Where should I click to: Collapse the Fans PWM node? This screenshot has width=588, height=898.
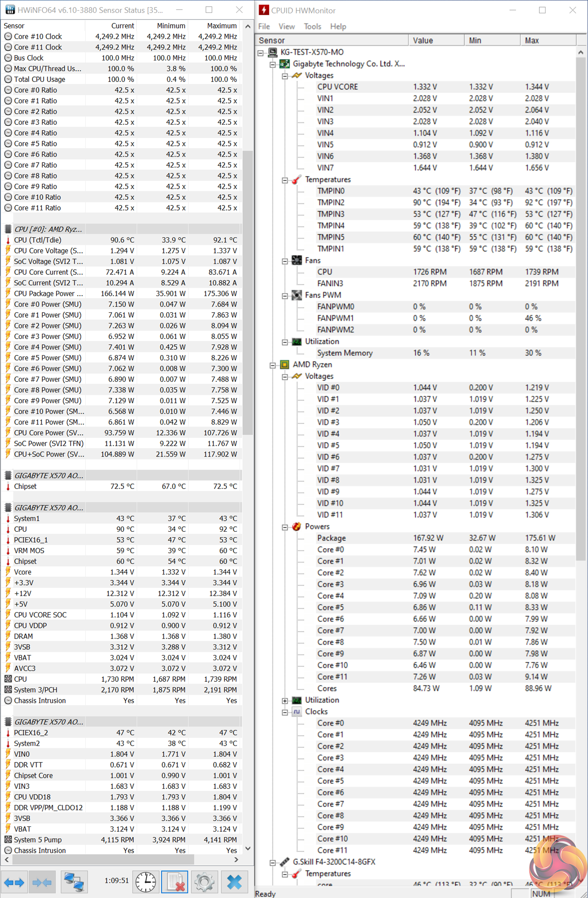point(285,296)
